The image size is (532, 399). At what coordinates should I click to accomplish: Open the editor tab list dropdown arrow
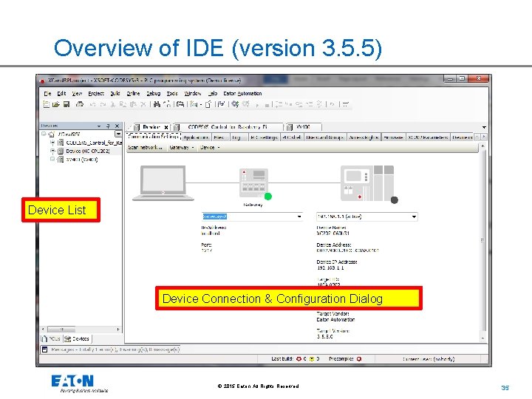[484, 127]
